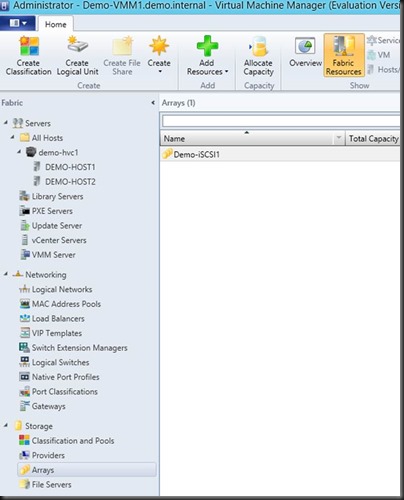
Task: Click the Create Classification ribbon icon
Action: pos(29,46)
